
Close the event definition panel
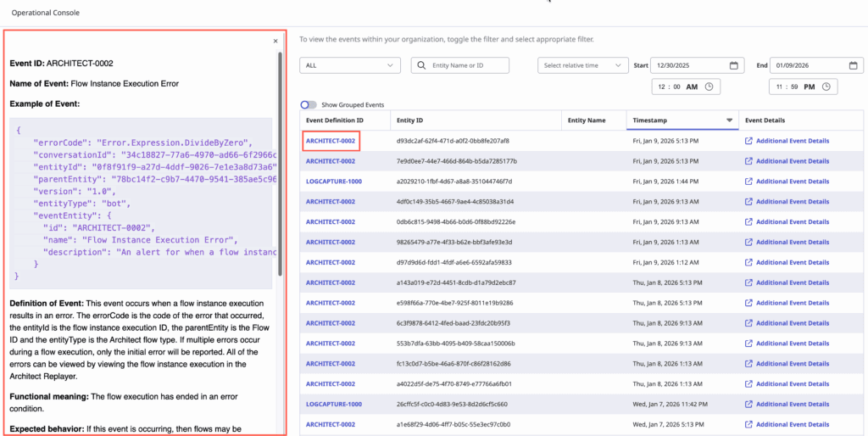point(275,41)
